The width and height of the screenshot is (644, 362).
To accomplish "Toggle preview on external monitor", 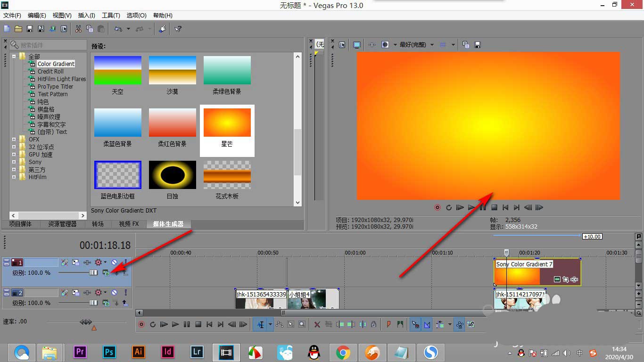I will tap(357, 45).
